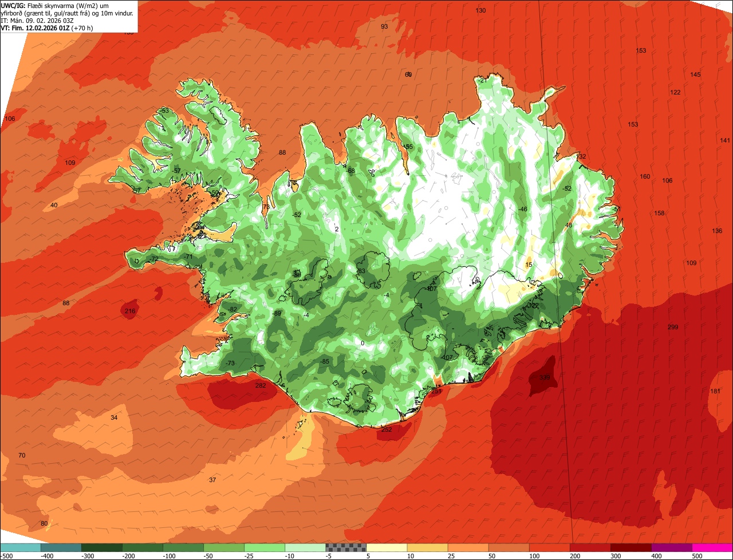The height and width of the screenshot is (560, 733).
Task: Click the 130 value at the top
Action: coord(480,11)
